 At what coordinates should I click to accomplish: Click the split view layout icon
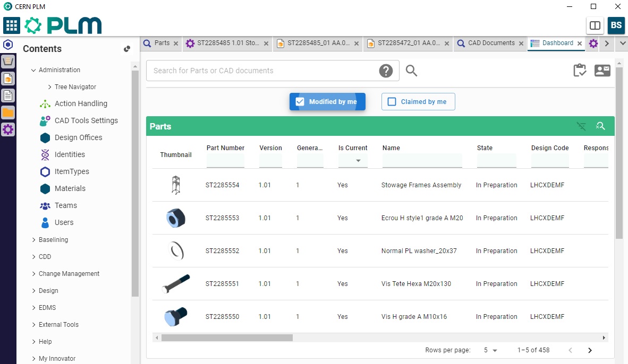point(595,25)
